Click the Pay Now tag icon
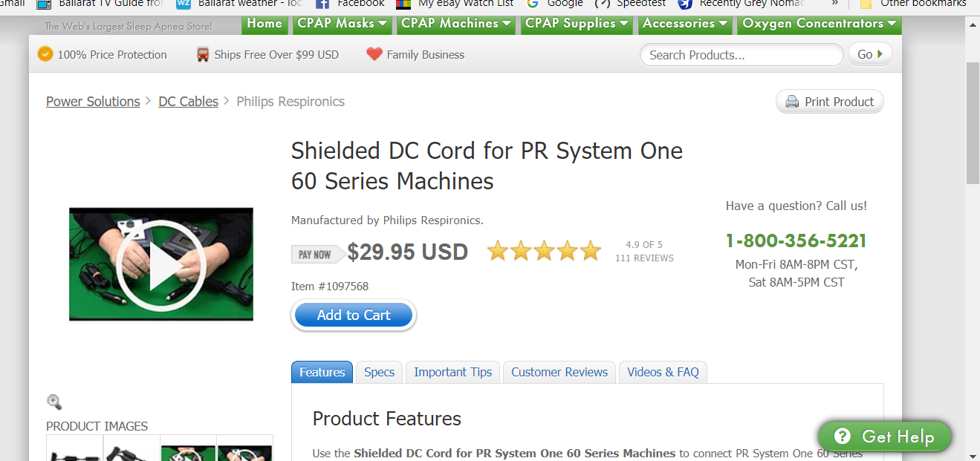980x461 pixels. (x=317, y=255)
